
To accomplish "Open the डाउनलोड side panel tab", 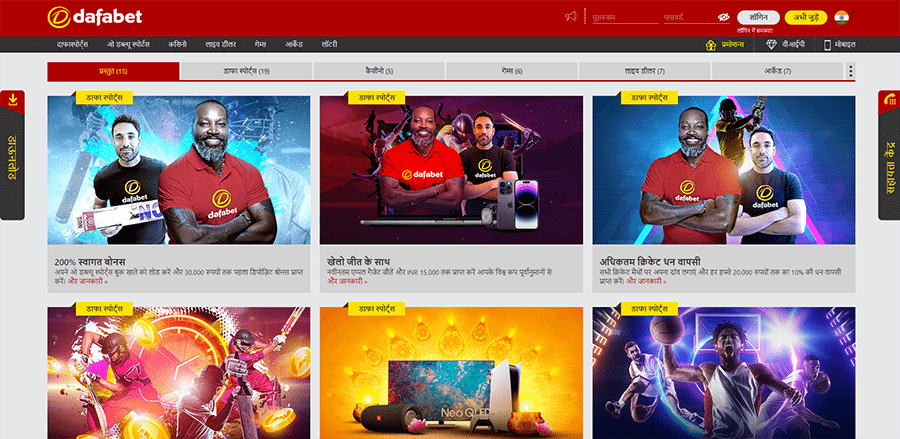I will click(x=12, y=156).
